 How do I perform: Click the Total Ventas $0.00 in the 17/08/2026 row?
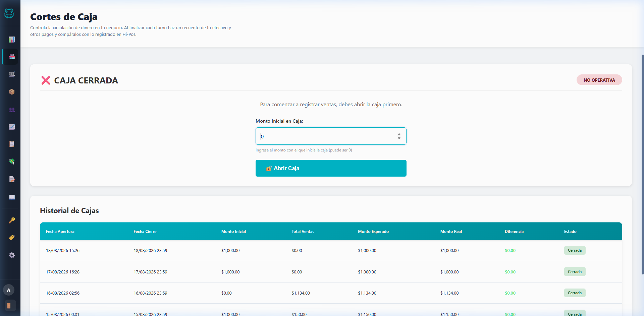coord(297,272)
